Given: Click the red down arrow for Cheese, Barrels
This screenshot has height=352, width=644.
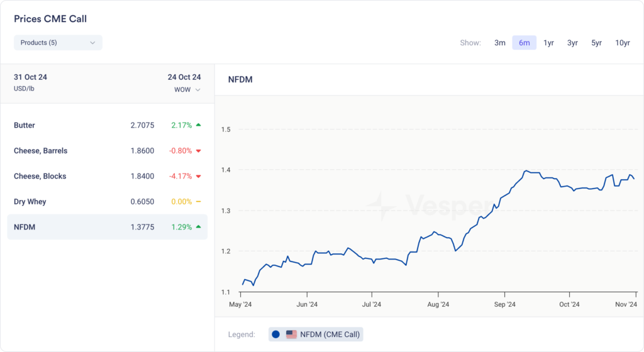Looking at the screenshot, I should click(x=198, y=151).
